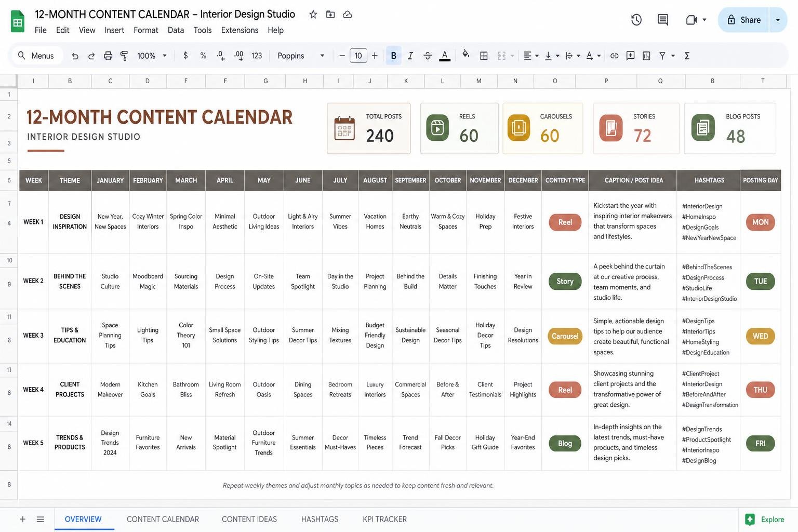Viewport: 798px width, 532px height.
Task: Open the comment history panel
Action: point(663,20)
